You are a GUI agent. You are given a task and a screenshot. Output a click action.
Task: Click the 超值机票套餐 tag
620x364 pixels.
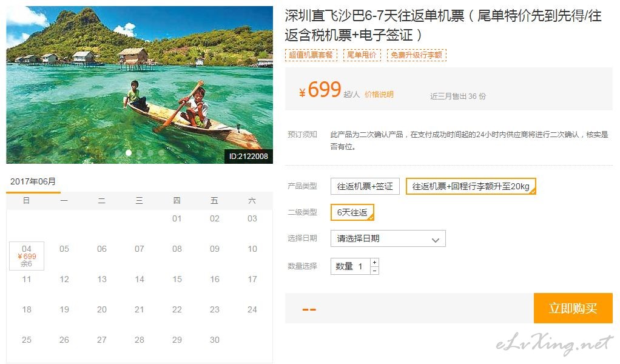pyautogui.click(x=311, y=55)
